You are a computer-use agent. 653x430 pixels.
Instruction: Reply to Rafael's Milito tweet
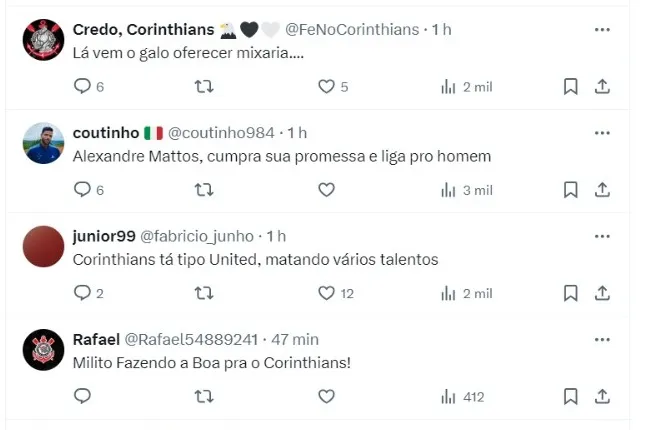pyautogui.click(x=83, y=397)
